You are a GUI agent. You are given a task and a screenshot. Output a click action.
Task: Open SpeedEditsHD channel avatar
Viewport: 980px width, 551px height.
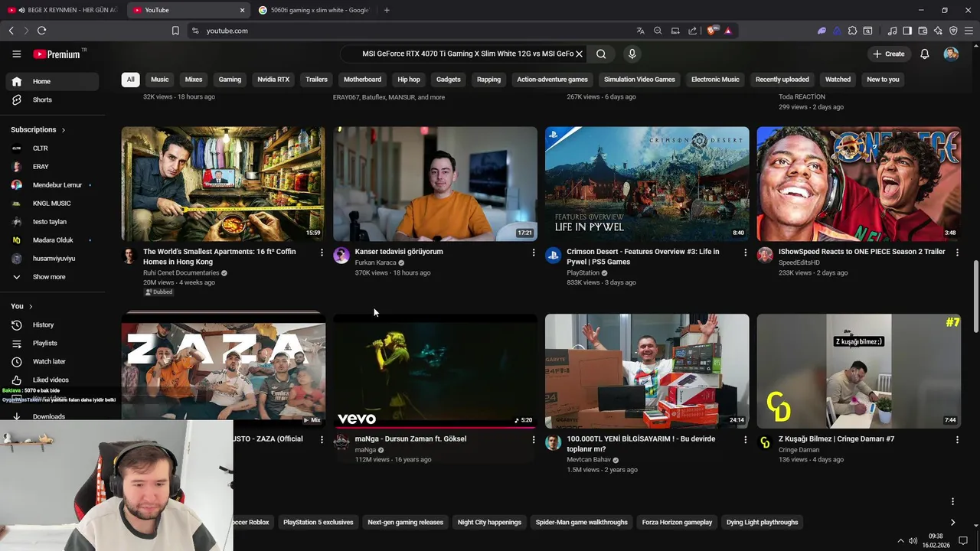[x=765, y=256]
